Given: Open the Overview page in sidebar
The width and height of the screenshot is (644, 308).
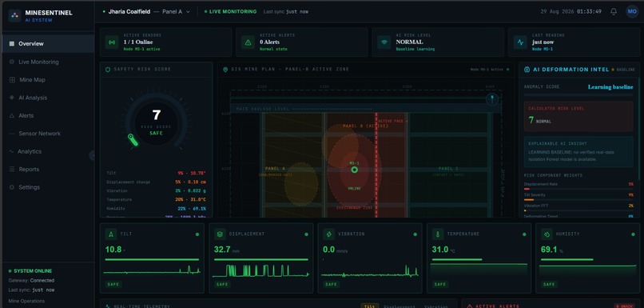Looking at the screenshot, I should click(x=48, y=43).
